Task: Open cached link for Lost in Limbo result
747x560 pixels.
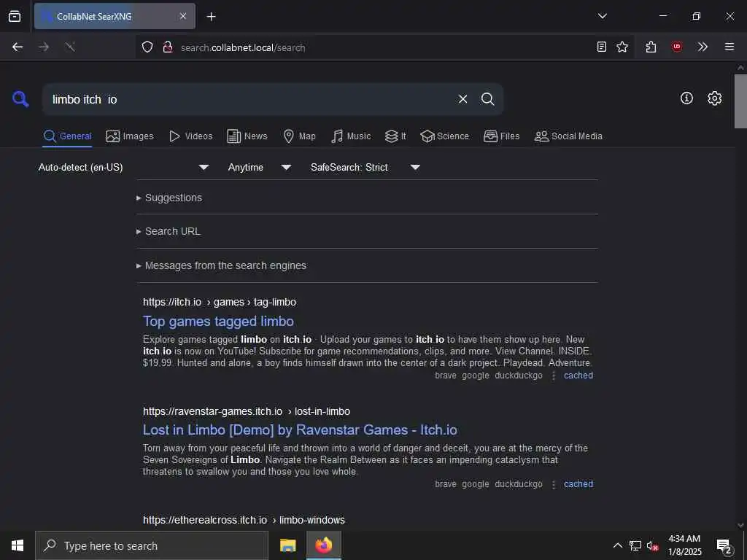Action: [x=578, y=484]
